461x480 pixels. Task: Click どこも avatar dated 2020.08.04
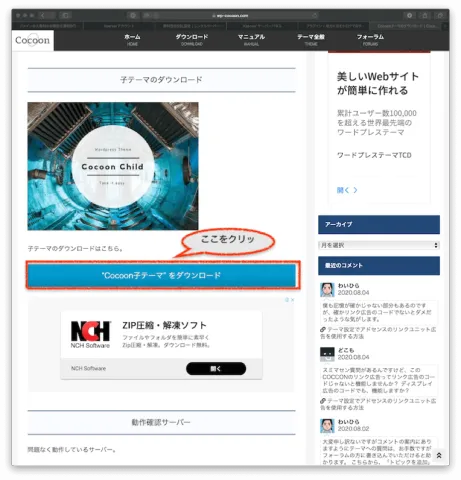tap(327, 354)
